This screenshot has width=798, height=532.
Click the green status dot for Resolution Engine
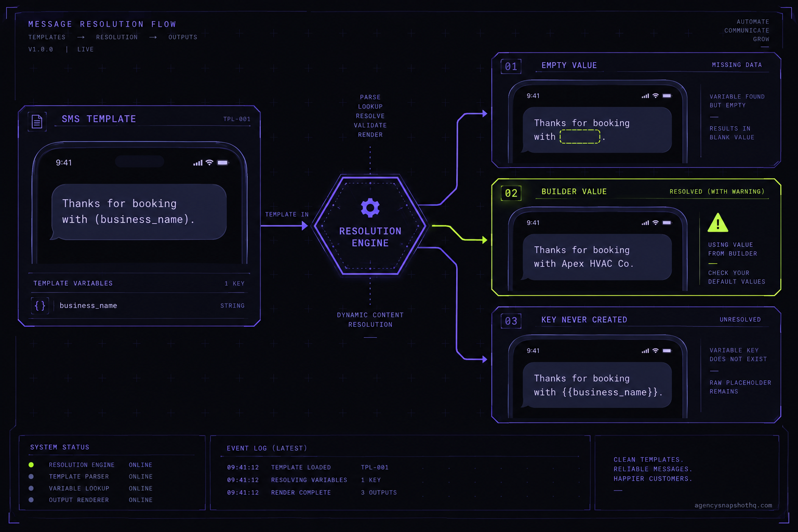(31, 465)
